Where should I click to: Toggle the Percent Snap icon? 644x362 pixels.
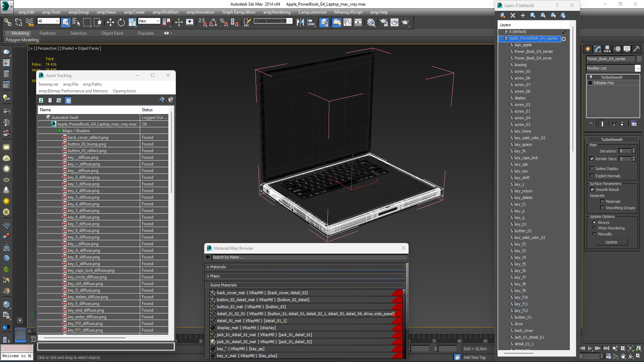tap(224, 22)
